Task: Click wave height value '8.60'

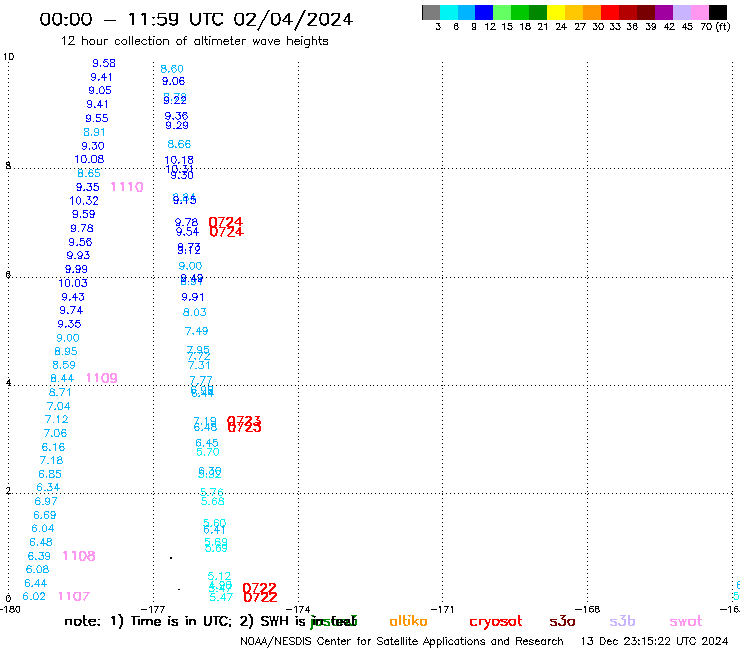Action: coord(172,69)
